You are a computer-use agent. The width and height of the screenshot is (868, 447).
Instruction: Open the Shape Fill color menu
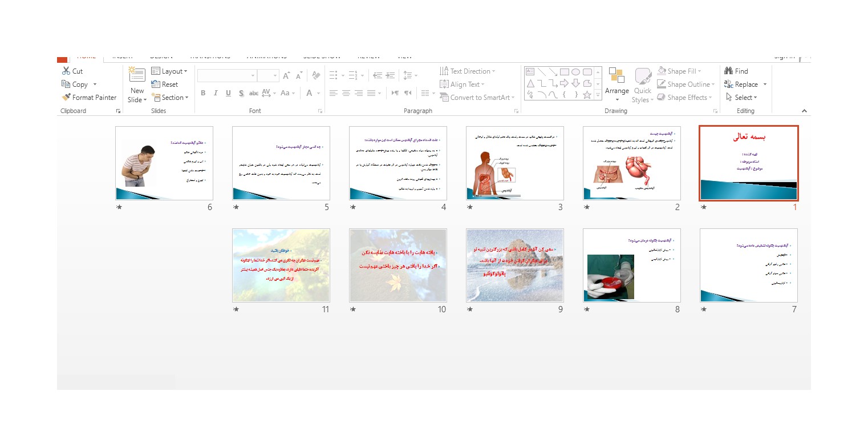(x=679, y=71)
